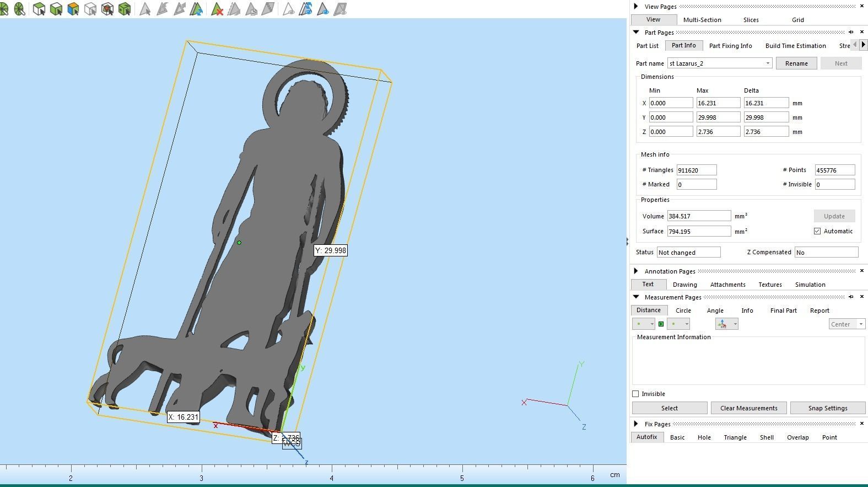The width and height of the screenshot is (868, 487).
Task: Show more Part Pages tabs with right arrow
Action: (864, 45)
